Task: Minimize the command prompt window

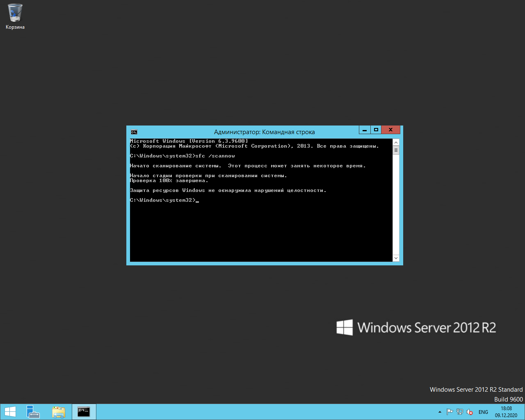Action: pos(365,130)
